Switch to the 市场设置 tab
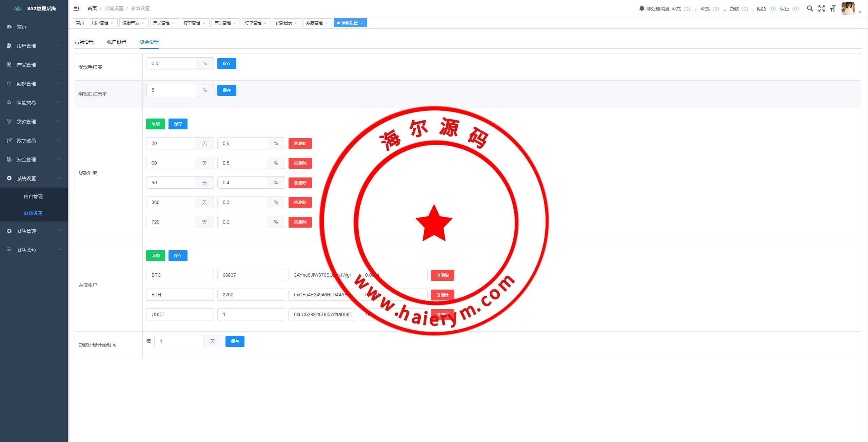 click(84, 42)
